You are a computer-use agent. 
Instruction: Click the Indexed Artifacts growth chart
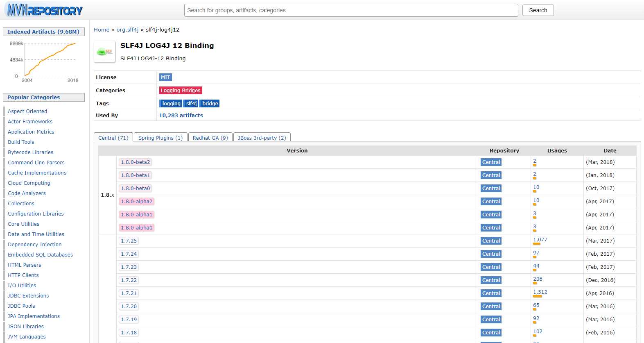click(x=44, y=61)
